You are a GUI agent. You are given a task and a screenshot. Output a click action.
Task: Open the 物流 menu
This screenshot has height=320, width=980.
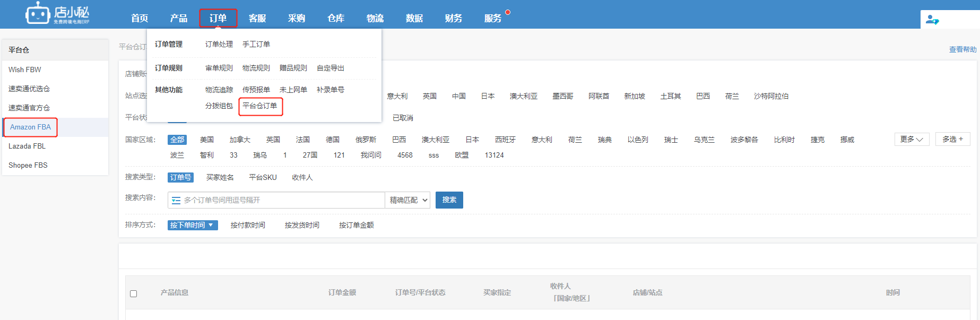coord(375,18)
